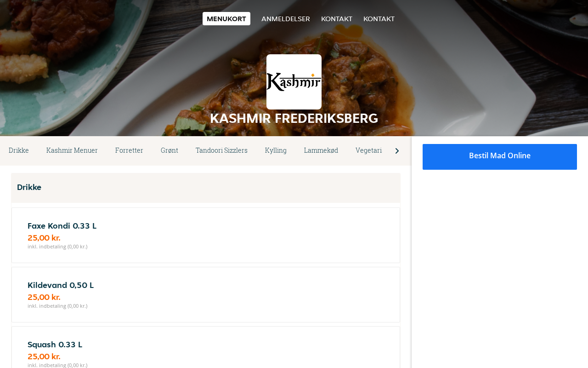
Task: Select the Kildevand 0,50 L item
Action: (206, 294)
